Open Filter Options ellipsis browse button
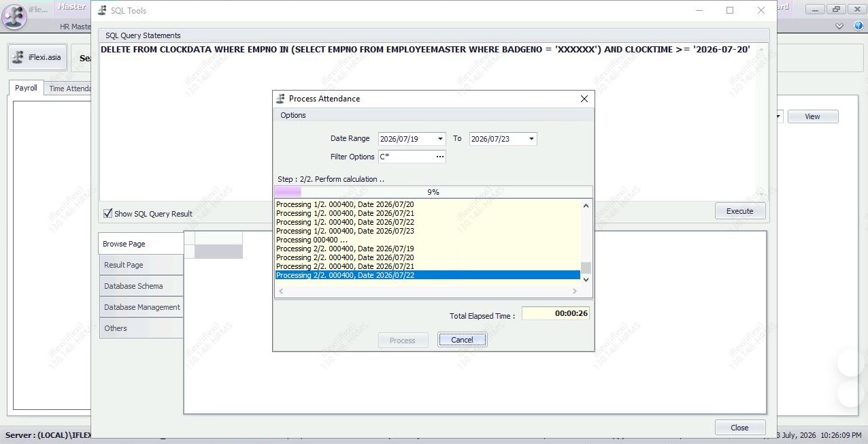The image size is (868, 444). [x=440, y=157]
